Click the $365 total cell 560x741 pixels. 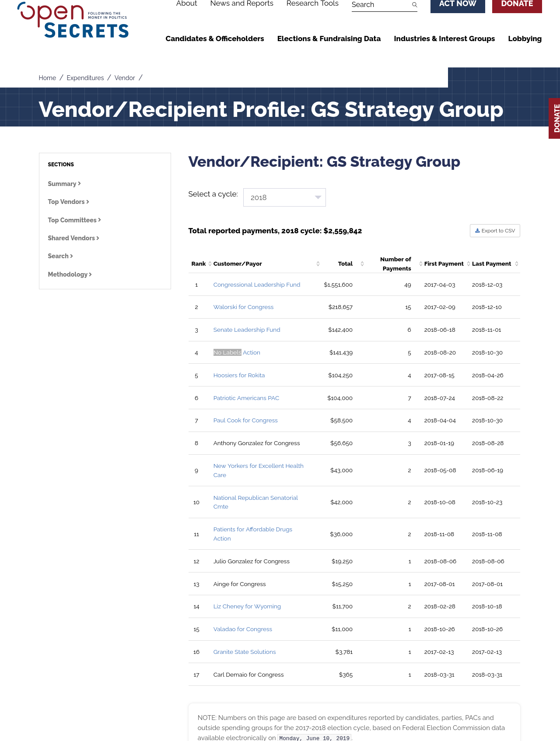point(346,675)
